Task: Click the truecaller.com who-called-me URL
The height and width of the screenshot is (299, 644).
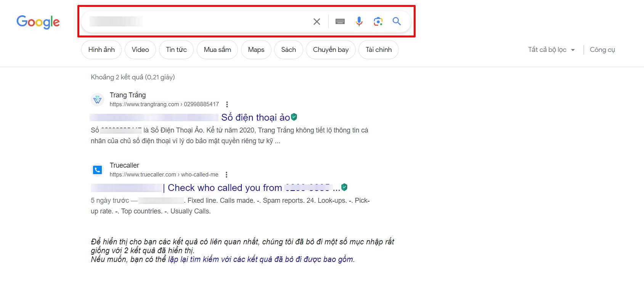Action: click(x=164, y=175)
